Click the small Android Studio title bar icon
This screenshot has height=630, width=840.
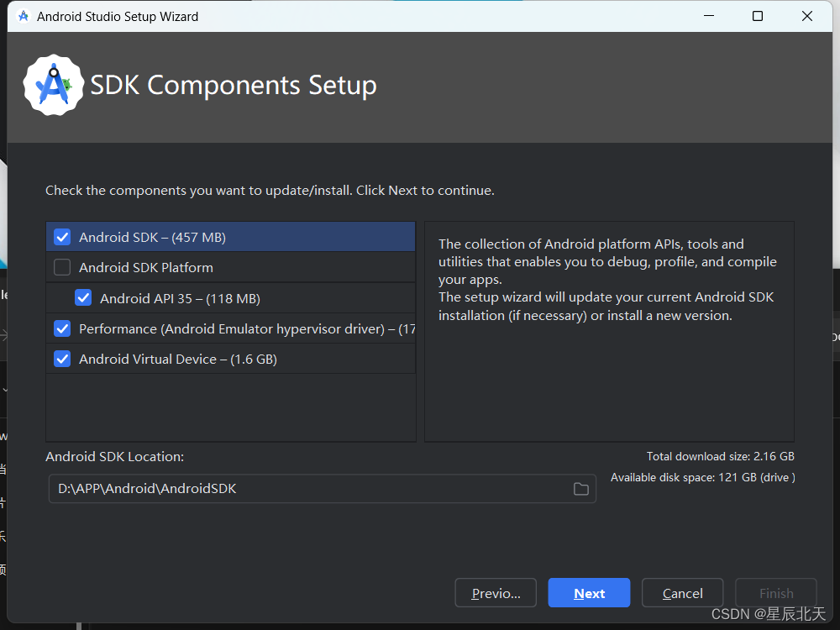point(24,16)
